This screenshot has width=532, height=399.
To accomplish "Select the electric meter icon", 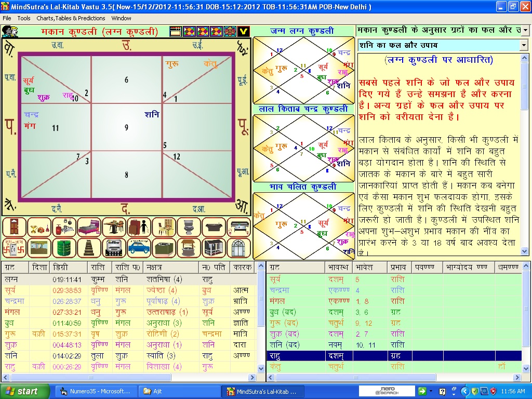I will [x=114, y=248].
